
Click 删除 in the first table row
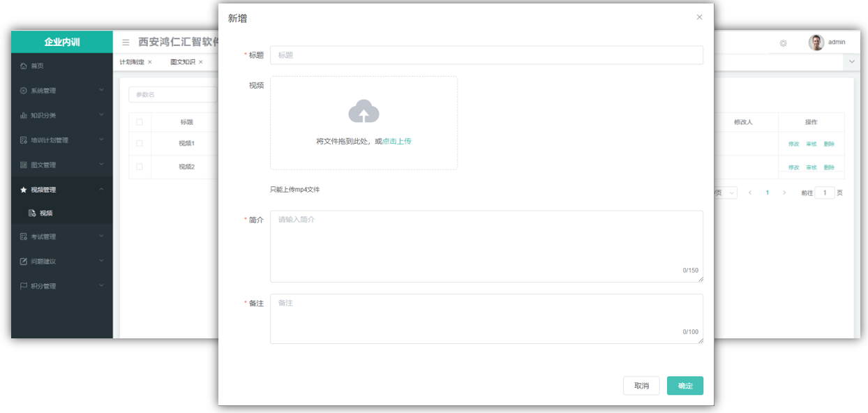point(829,144)
